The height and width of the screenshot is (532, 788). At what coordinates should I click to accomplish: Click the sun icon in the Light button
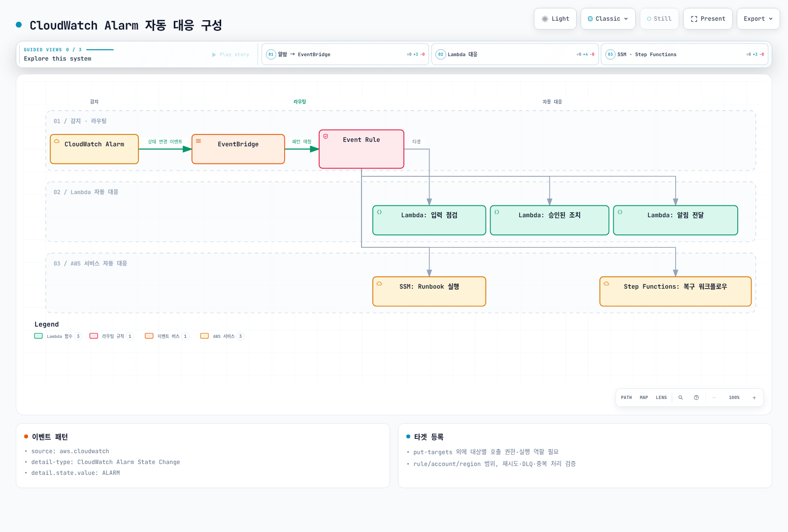click(545, 19)
